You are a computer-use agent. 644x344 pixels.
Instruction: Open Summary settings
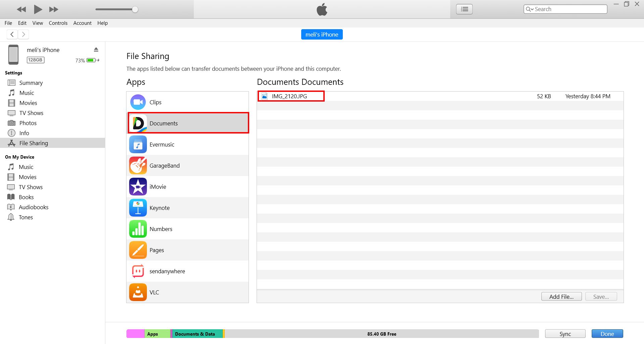point(31,83)
